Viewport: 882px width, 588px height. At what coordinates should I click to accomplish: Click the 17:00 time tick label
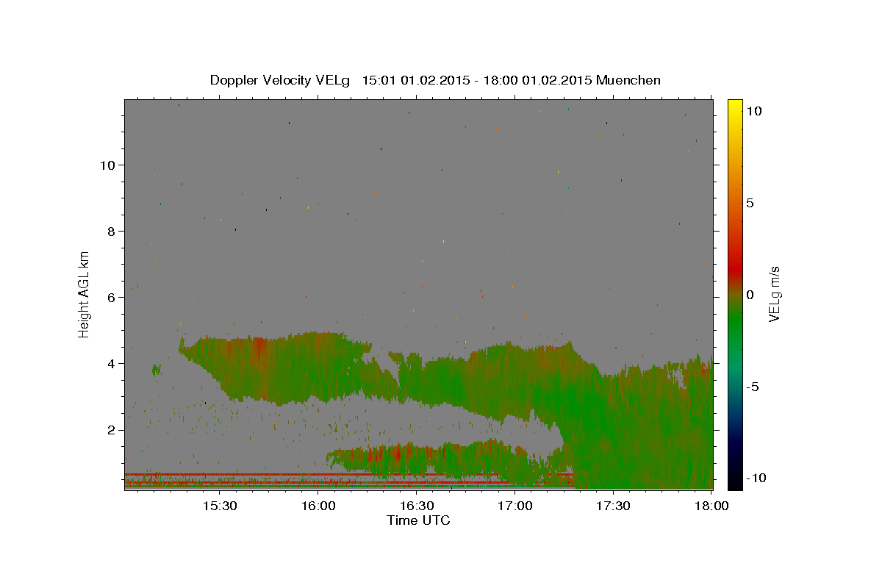coord(515,506)
